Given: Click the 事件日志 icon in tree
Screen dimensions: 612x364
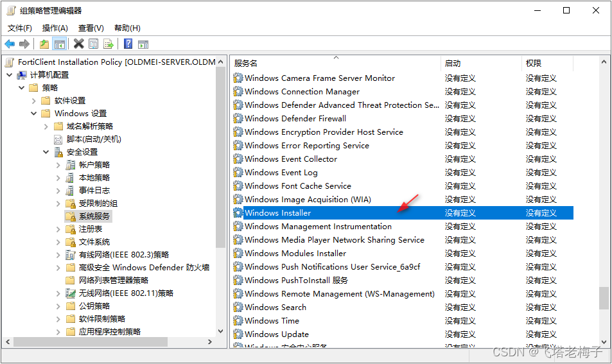Looking at the screenshot, I should tap(70, 191).
